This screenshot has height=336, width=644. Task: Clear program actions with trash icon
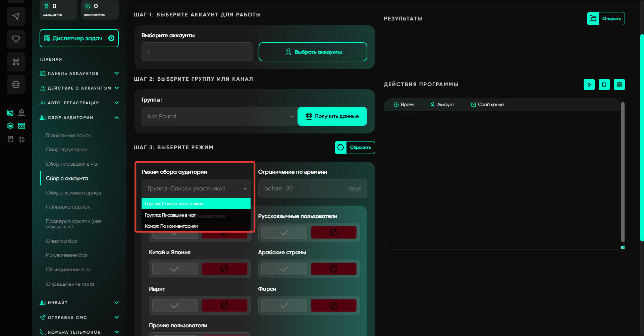pos(619,85)
